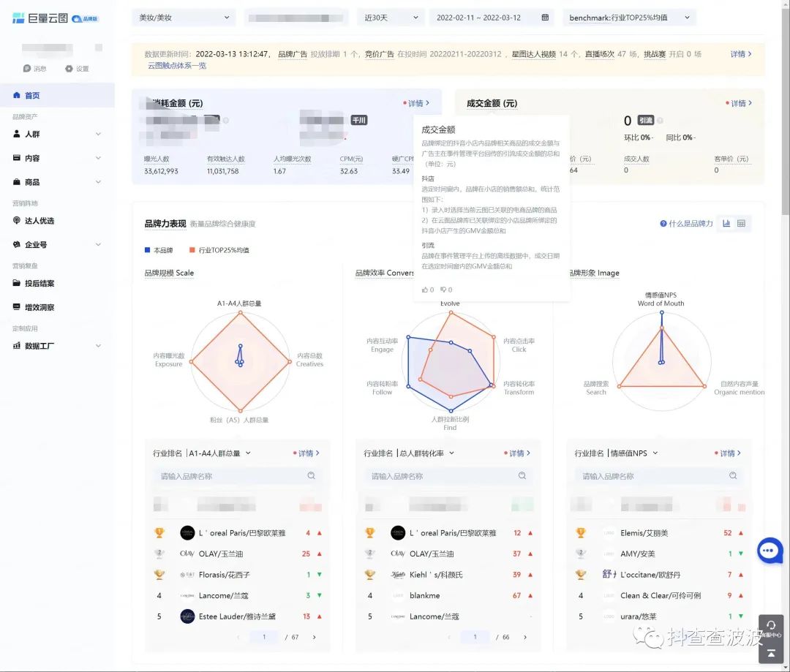Click the thumbs-down icon in the tooltip
The image size is (790, 672).
[444, 290]
